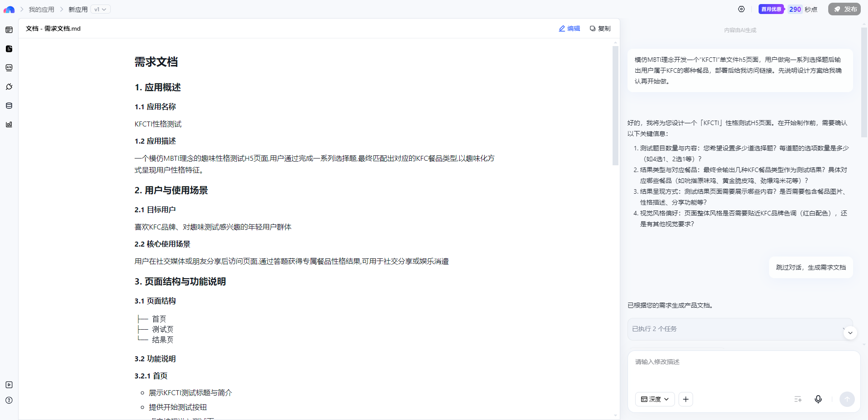Click the 1. 应用概述 heading
The width and height of the screenshot is (868, 420).
pyautogui.click(x=158, y=87)
